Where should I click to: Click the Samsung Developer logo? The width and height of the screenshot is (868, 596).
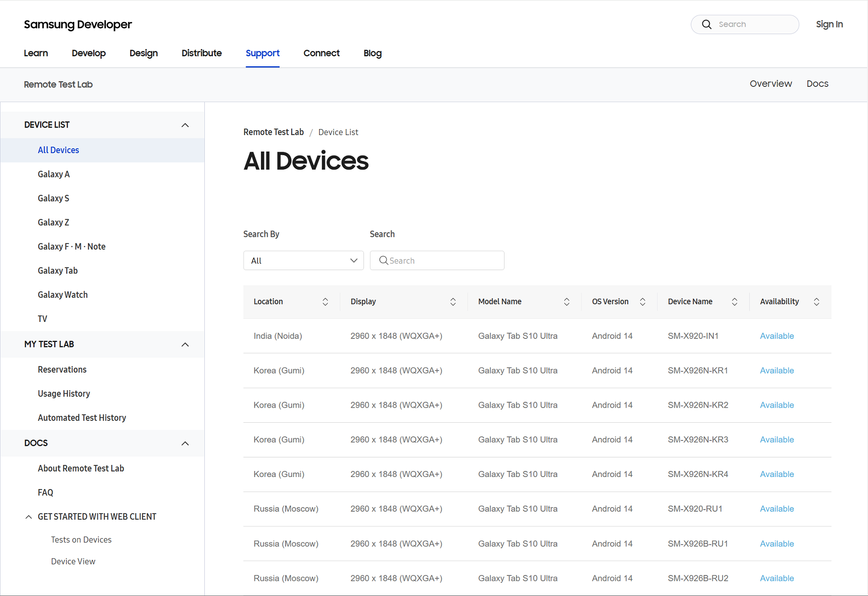78,25
